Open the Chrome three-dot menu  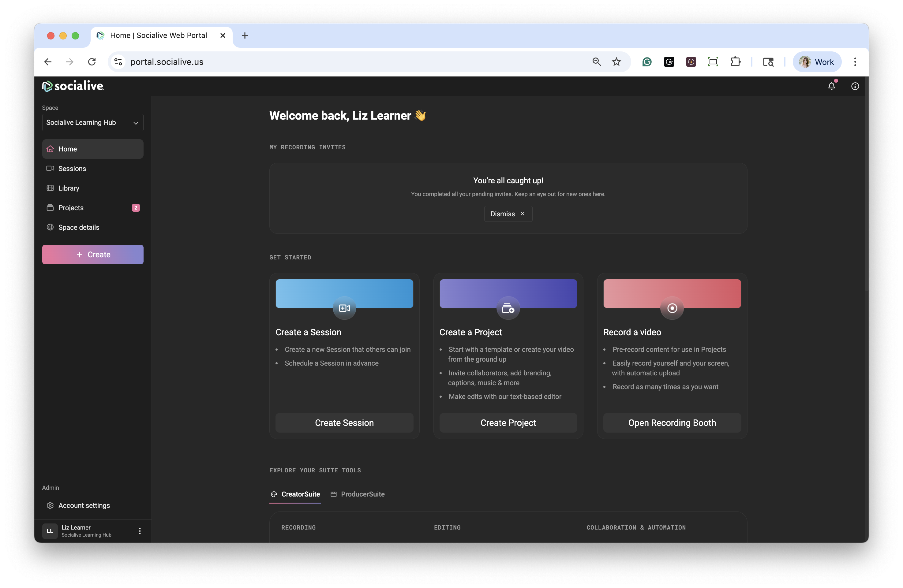855,62
